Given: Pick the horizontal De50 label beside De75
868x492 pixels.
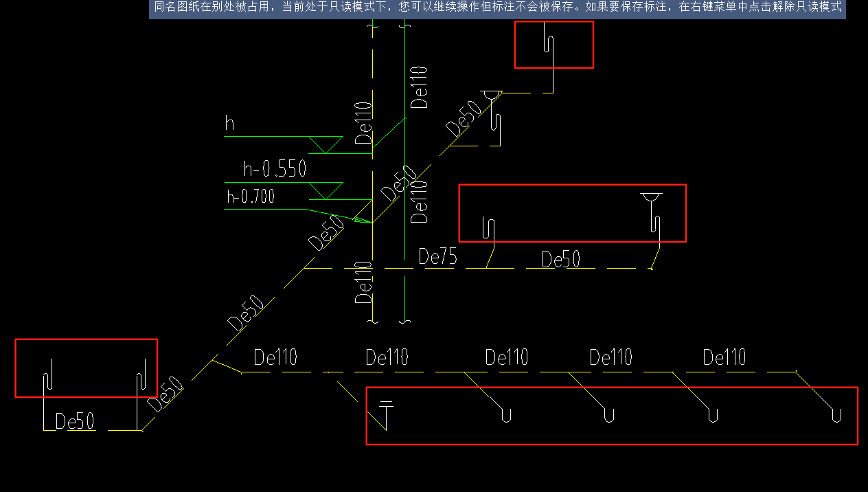Looking at the screenshot, I should pos(561,259).
